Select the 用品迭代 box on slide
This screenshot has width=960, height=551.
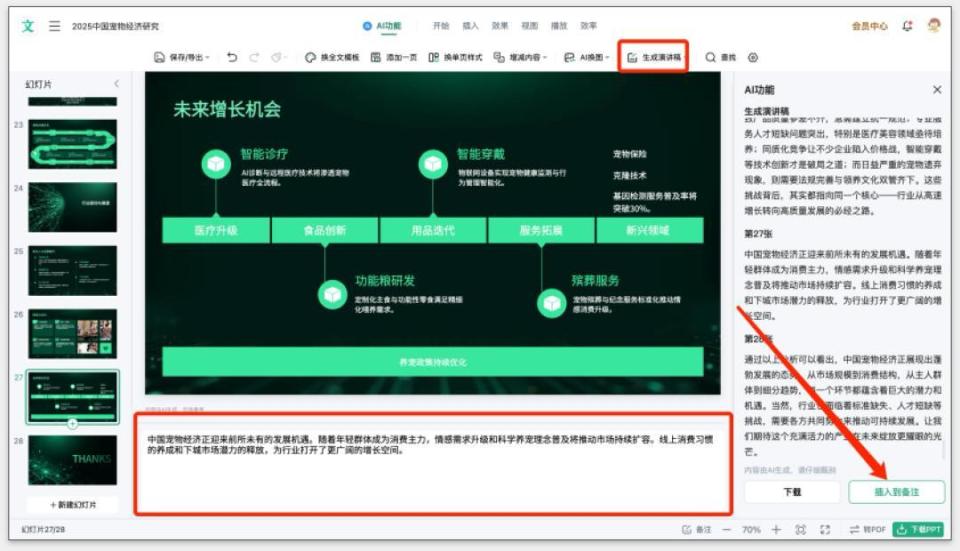[x=433, y=230]
